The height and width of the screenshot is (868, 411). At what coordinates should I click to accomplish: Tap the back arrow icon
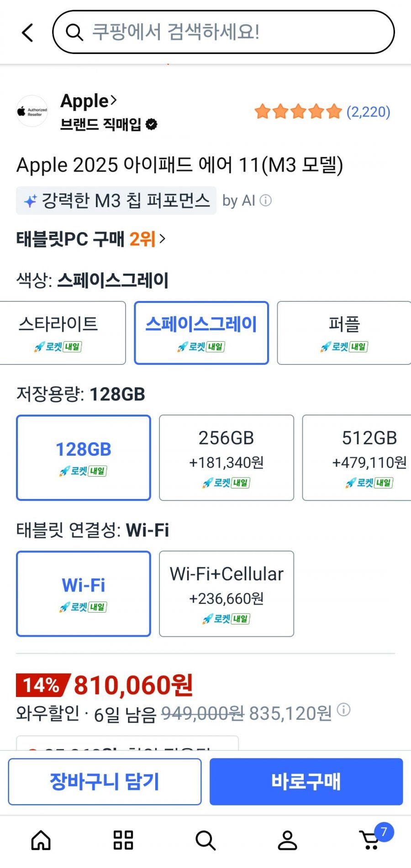(27, 33)
